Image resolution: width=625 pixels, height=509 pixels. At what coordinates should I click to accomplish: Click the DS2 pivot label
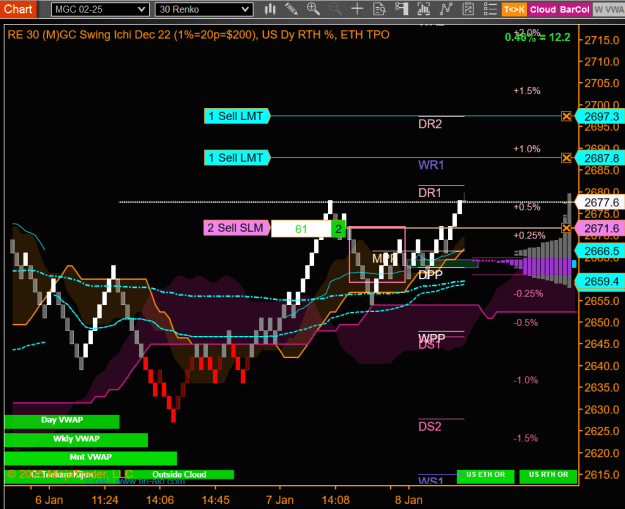[x=430, y=427]
